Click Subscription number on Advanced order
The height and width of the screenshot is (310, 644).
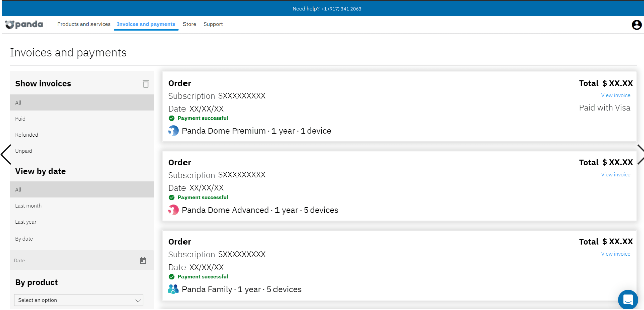(x=242, y=175)
